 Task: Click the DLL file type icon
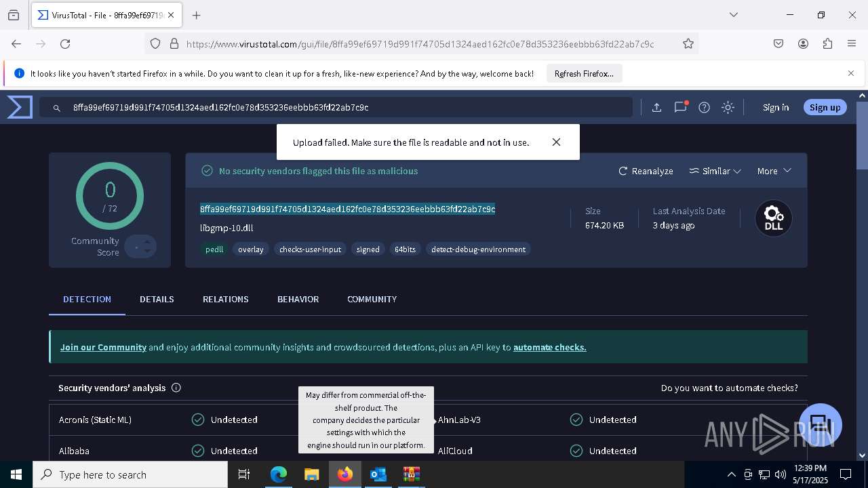click(774, 218)
